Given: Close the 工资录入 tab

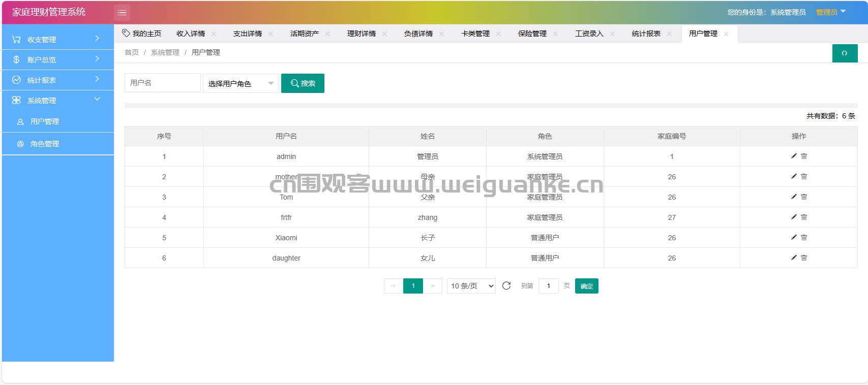Looking at the screenshot, I should click(612, 34).
